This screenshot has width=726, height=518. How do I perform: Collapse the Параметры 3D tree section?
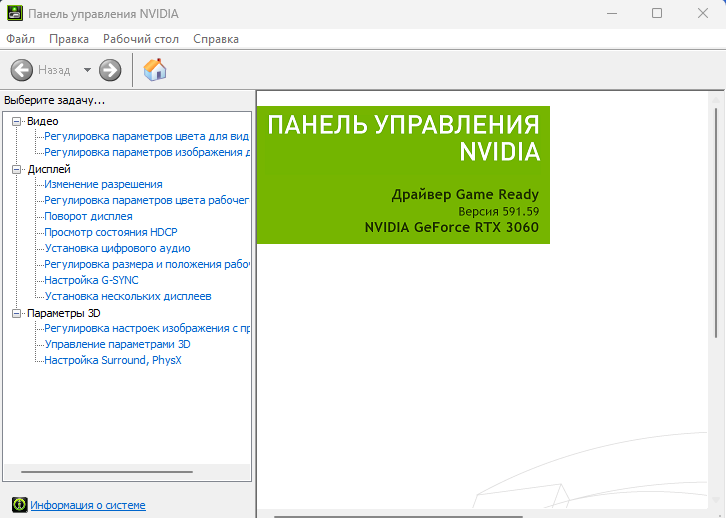tap(16, 313)
